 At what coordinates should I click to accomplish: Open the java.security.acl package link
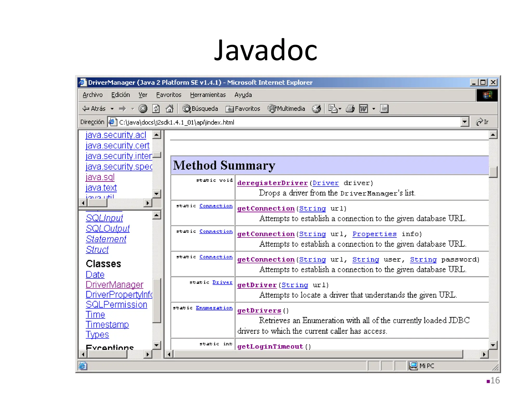tap(116, 135)
